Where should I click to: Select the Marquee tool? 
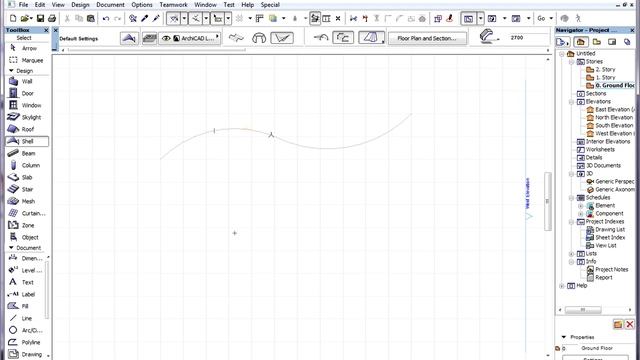27,60
